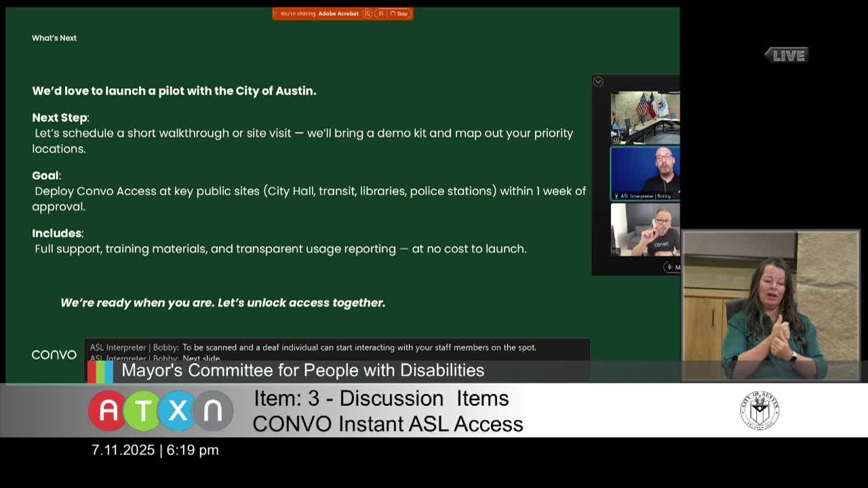Viewport: 868px width, 488px height.
Task: Click "Item: 3 - Discussion Items" text
Action: (381, 399)
